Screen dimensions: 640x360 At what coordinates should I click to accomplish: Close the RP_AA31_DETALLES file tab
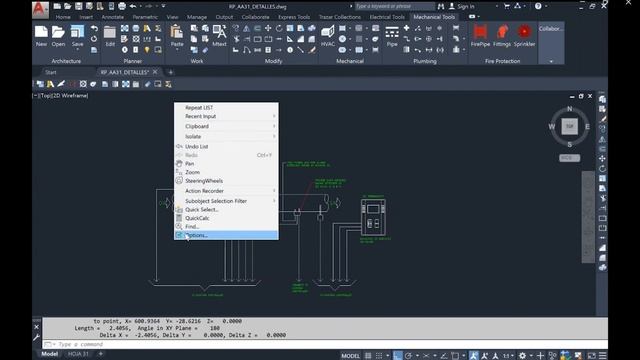click(x=155, y=72)
